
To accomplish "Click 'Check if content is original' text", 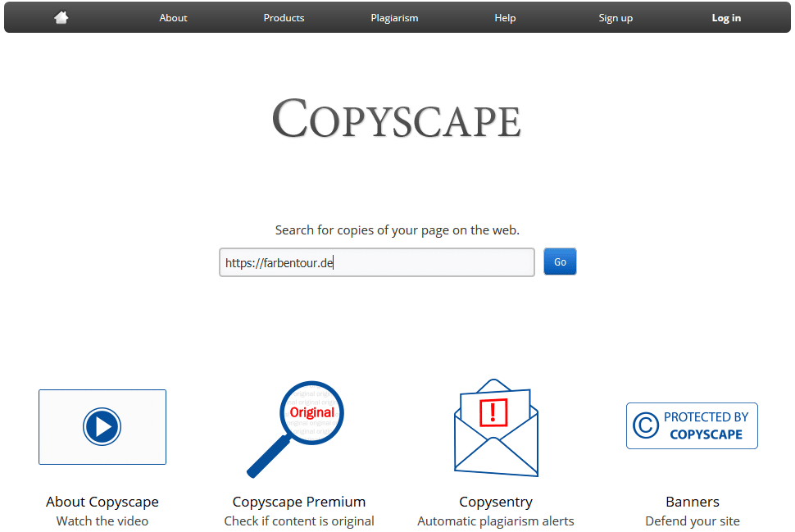I will click(x=299, y=521).
